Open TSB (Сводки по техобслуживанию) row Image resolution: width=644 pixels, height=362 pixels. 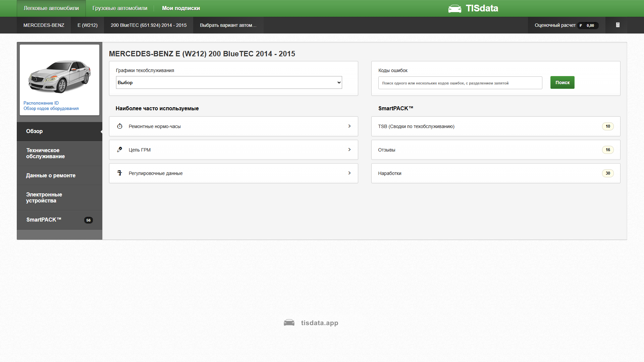coord(496,126)
